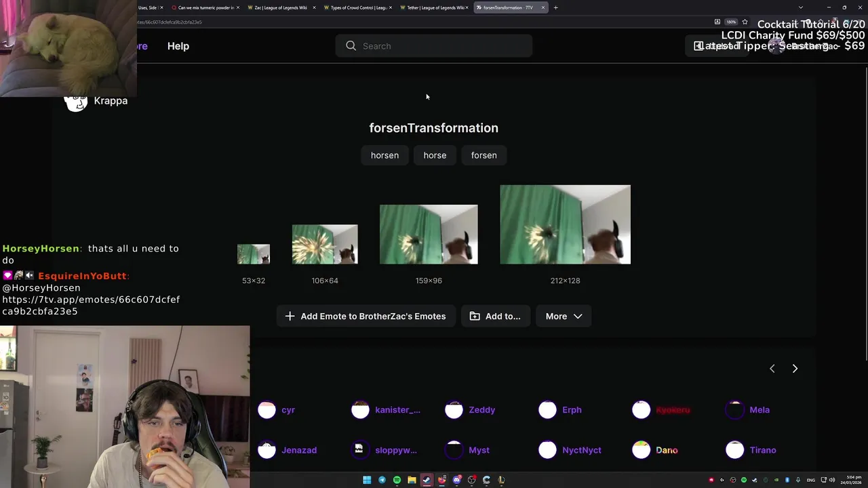Switch to Tether League of Legends Wiki tab
Screen dimensions: 868x488
click(x=434, y=7)
